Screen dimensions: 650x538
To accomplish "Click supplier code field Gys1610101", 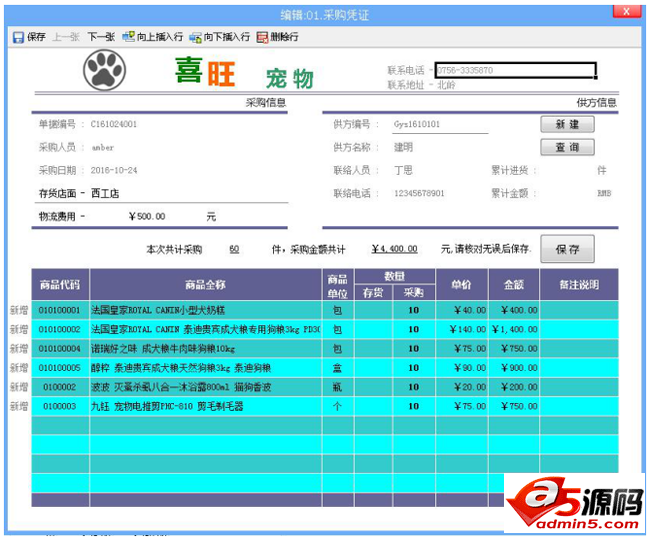I will tap(440, 124).
